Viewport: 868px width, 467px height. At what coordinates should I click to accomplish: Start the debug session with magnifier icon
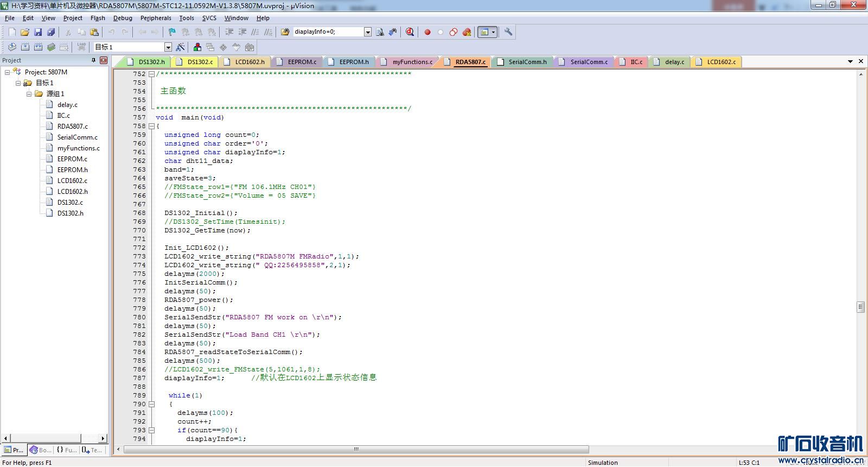pyautogui.click(x=410, y=32)
